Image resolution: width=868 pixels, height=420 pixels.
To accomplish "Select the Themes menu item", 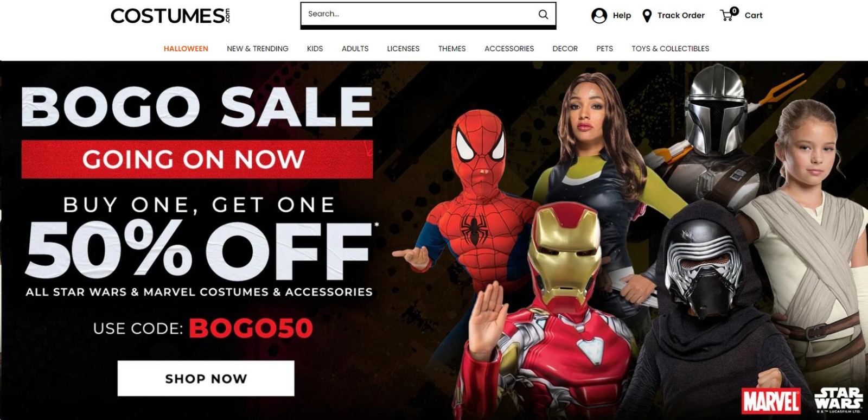I will [x=452, y=48].
